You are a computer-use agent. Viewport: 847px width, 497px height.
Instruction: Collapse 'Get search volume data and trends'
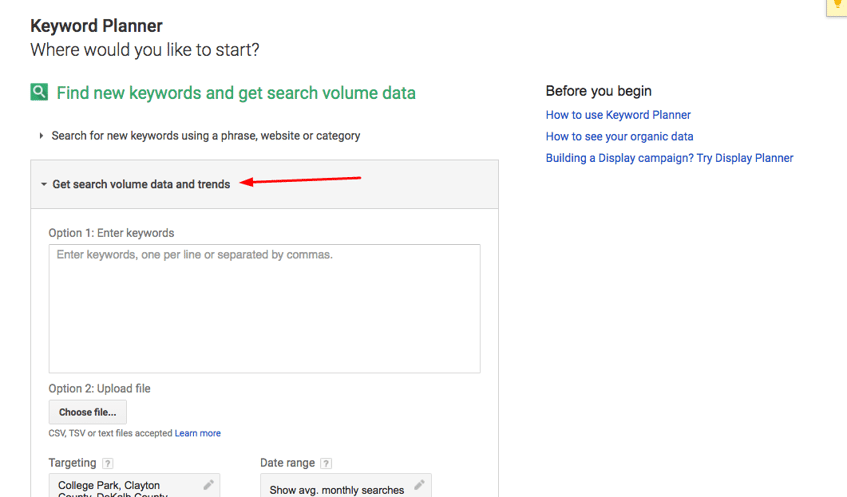[44, 185]
